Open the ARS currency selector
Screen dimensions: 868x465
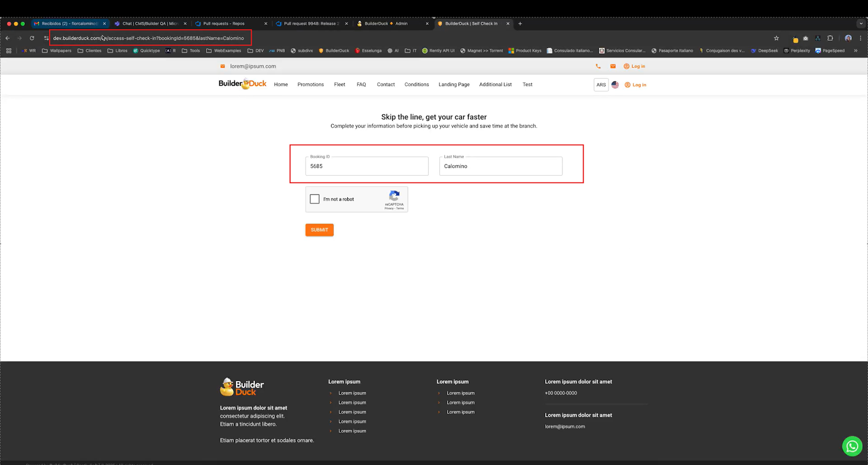tap(601, 85)
